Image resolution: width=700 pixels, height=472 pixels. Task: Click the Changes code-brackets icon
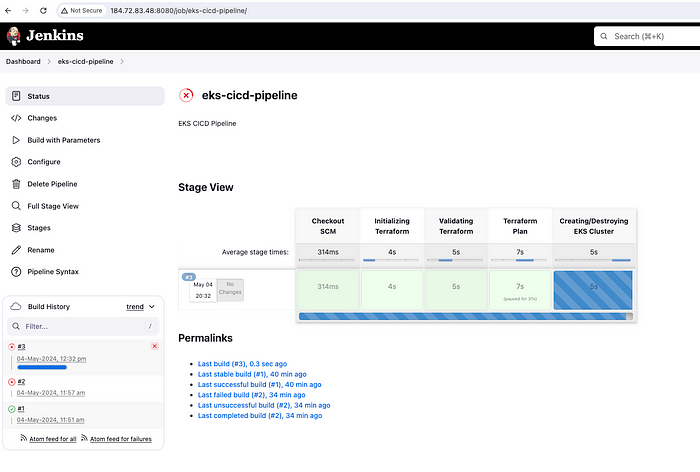pyautogui.click(x=16, y=118)
